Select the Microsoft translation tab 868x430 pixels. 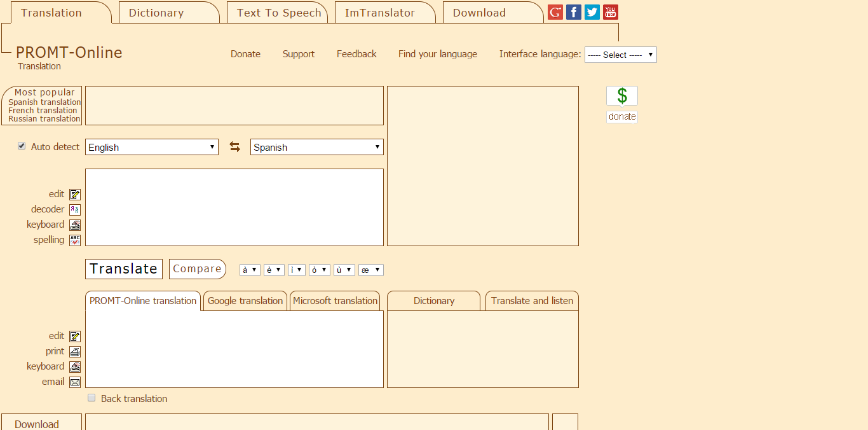coord(335,301)
